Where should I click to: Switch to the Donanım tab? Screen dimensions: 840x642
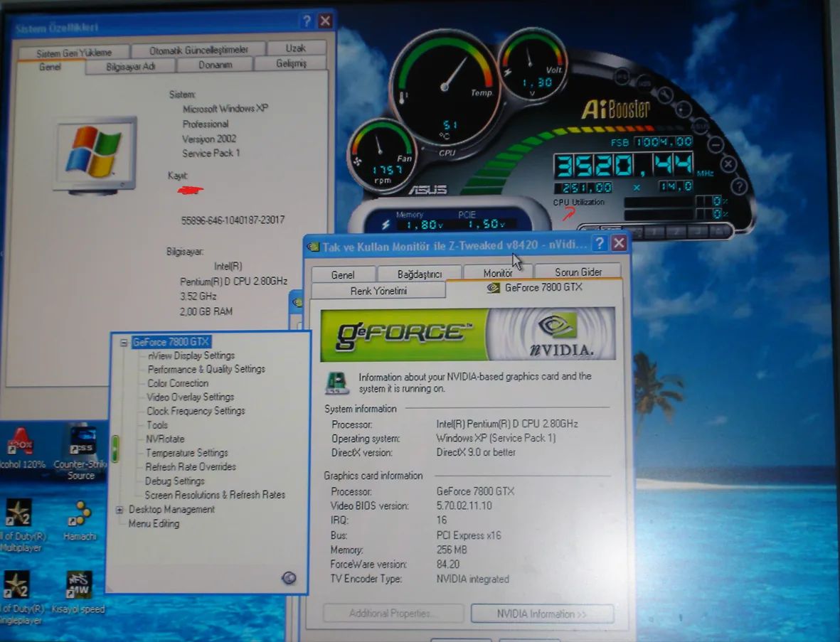tap(216, 65)
